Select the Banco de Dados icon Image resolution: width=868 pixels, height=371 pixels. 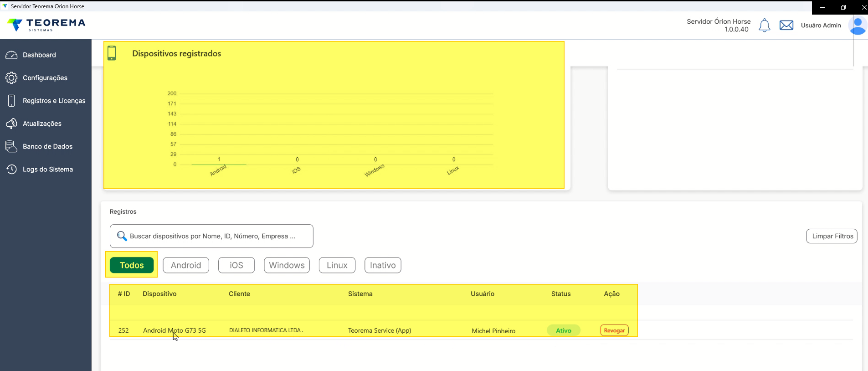click(x=11, y=146)
